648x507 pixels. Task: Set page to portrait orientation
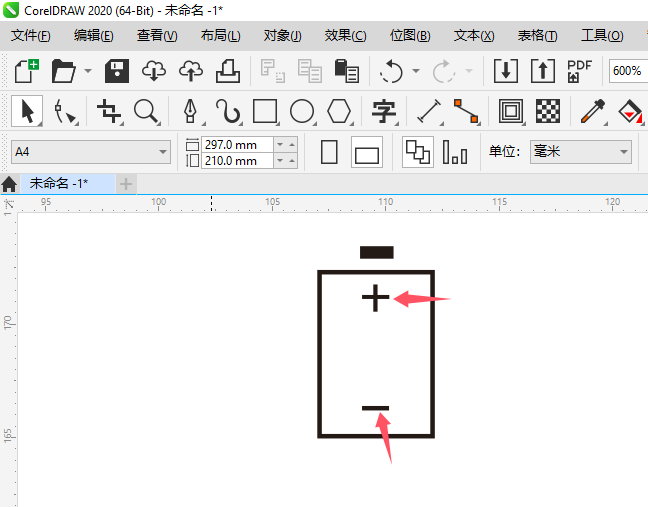coord(329,152)
